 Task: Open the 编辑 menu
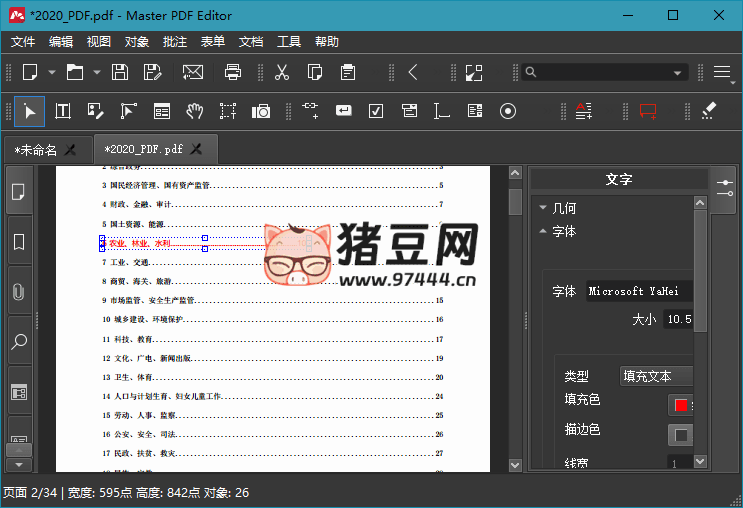61,42
